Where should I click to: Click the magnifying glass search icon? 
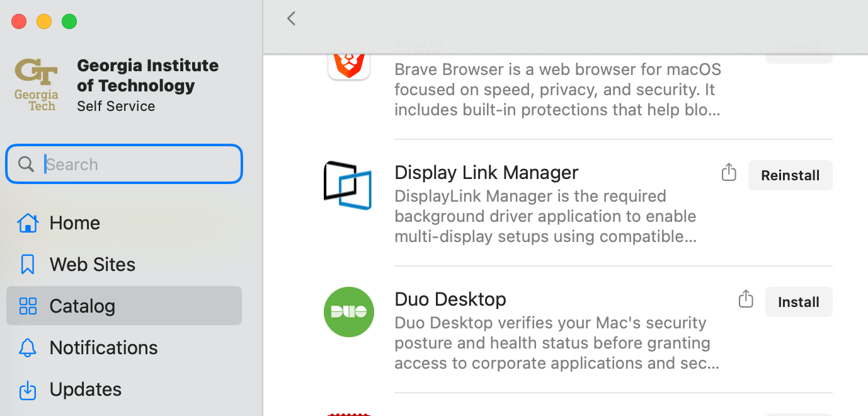(x=26, y=165)
